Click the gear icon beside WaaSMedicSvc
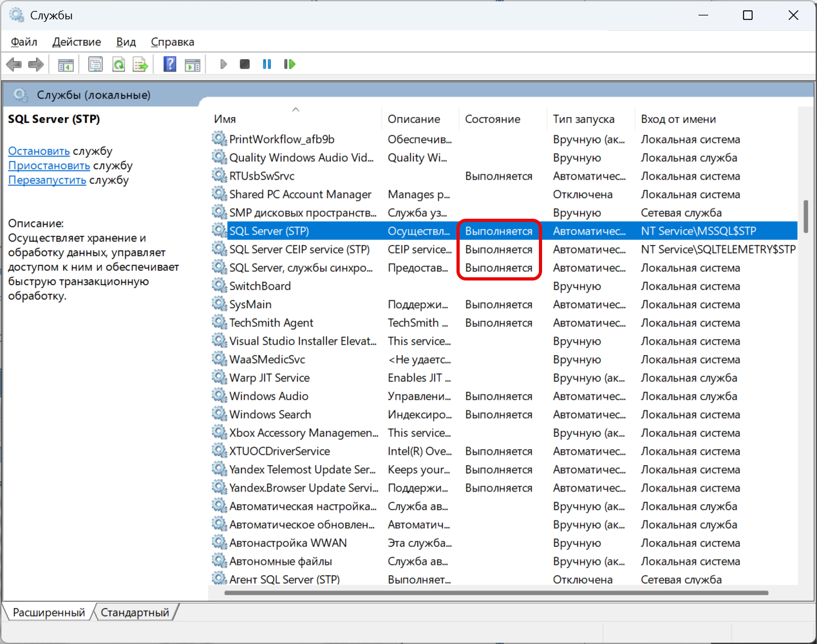This screenshot has width=817, height=644. (220, 359)
